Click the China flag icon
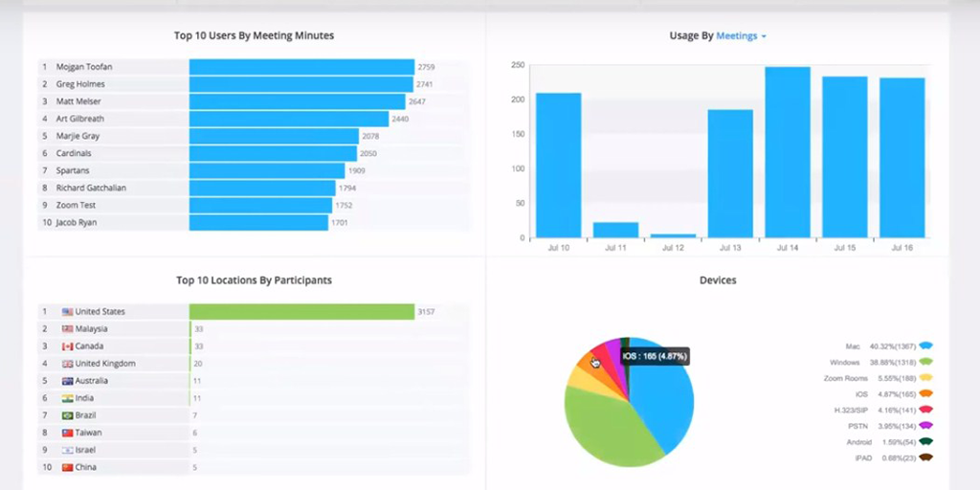Viewport: 980px width, 490px height. [x=68, y=467]
